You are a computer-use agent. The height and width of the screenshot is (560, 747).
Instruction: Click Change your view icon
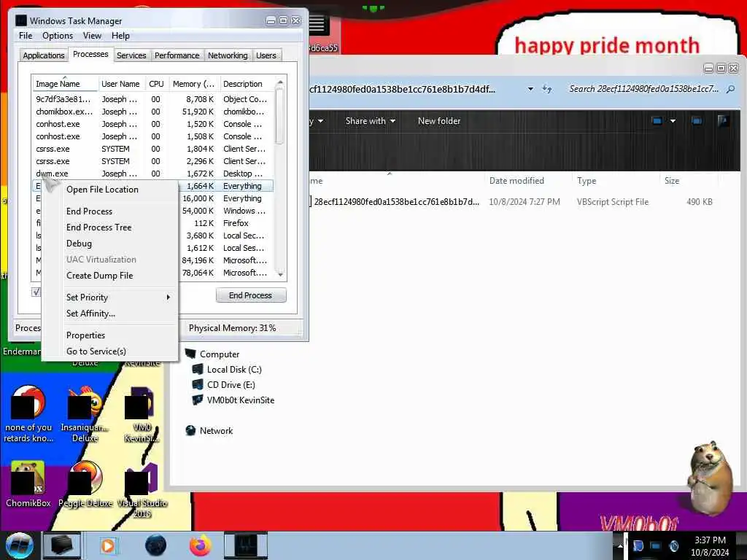[657, 121]
